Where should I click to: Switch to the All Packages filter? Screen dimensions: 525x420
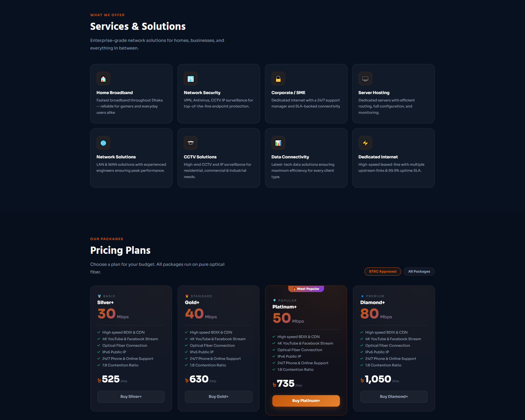pyautogui.click(x=419, y=272)
